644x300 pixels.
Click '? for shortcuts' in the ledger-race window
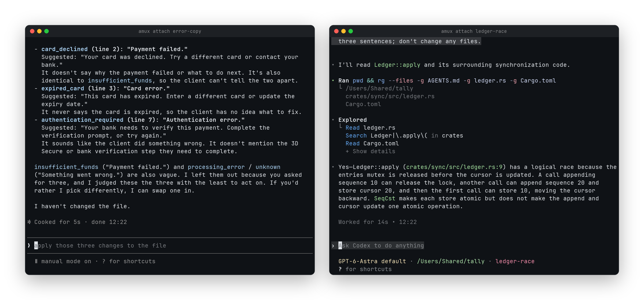tap(365, 269)
